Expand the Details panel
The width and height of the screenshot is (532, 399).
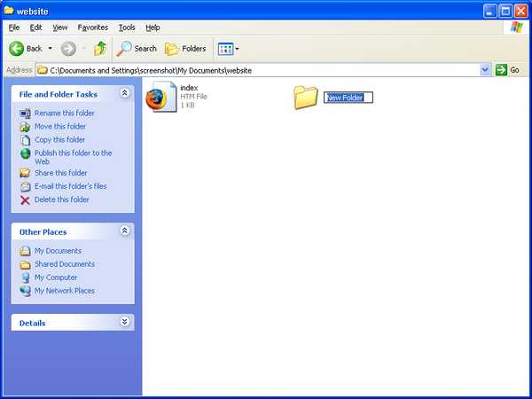[x=124, y=321]
